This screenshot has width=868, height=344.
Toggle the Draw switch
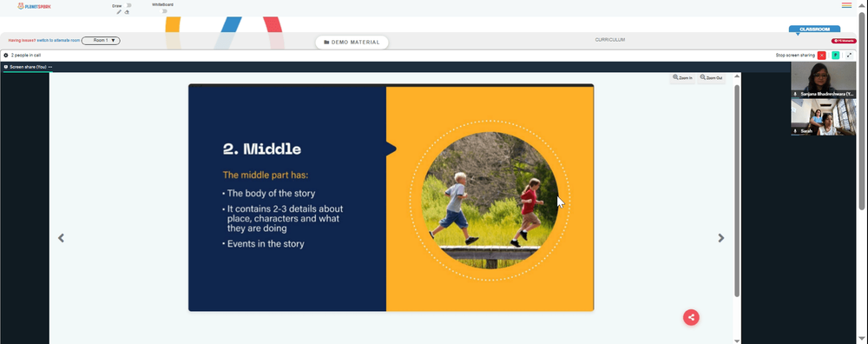pos(128,5)
